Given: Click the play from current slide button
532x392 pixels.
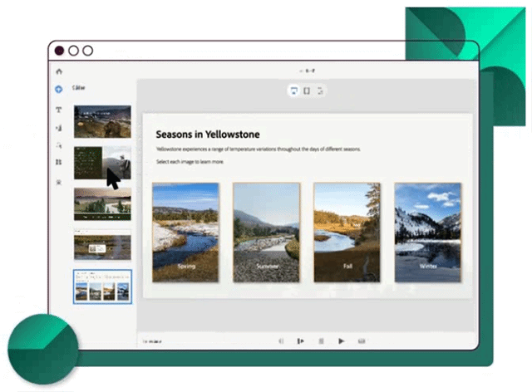Looking at the screenshot, I should coord(300,341).
